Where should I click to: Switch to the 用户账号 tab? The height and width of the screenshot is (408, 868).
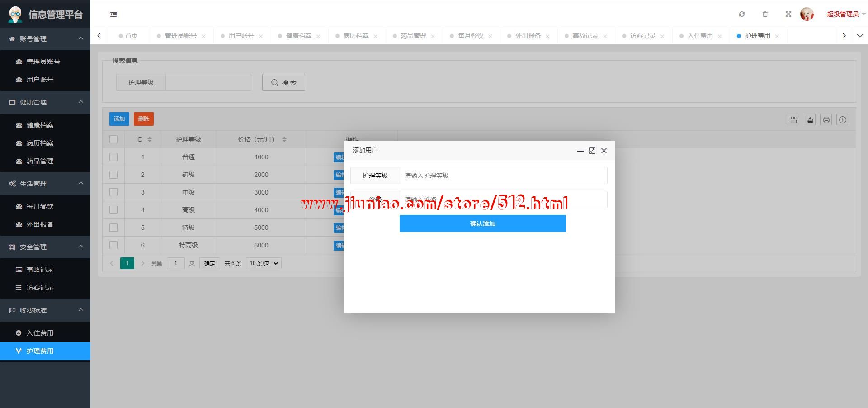coord(241,36)
